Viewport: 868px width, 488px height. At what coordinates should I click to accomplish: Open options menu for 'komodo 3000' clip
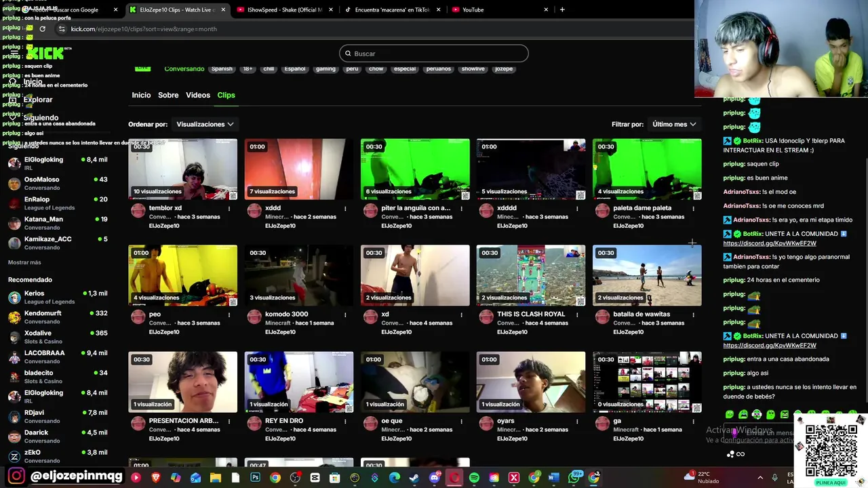pyautogui.click(x=345, y=314)
